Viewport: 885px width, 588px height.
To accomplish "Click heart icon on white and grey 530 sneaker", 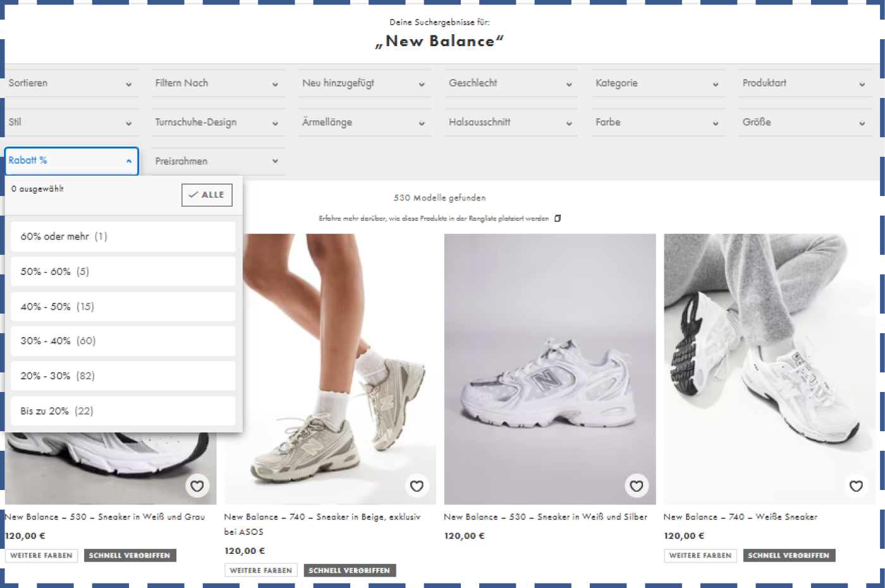I will click(x=197, y=486).
